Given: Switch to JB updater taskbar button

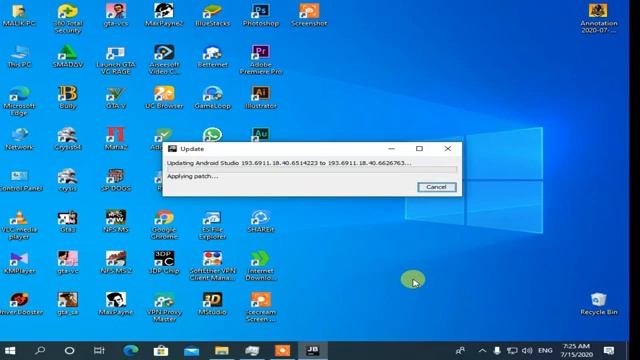Looking at the screenshot, I should pos(313,351).
